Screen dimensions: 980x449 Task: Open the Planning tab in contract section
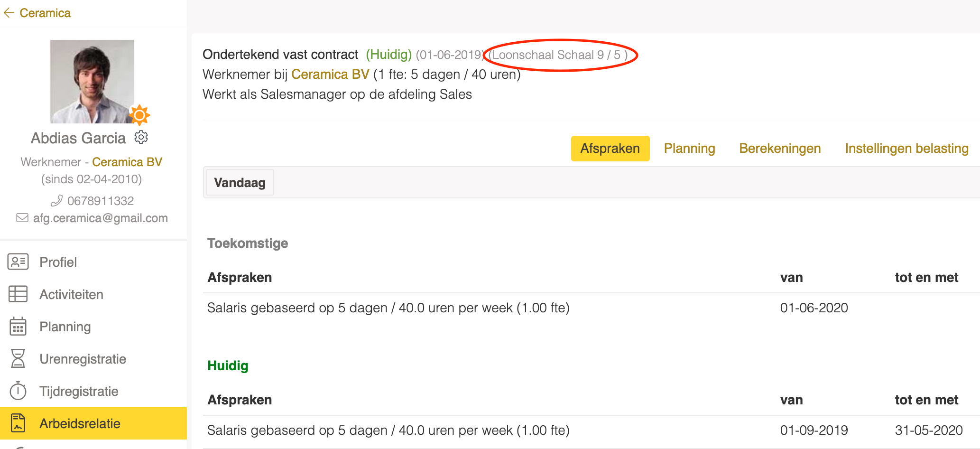(x=689, y=149)
